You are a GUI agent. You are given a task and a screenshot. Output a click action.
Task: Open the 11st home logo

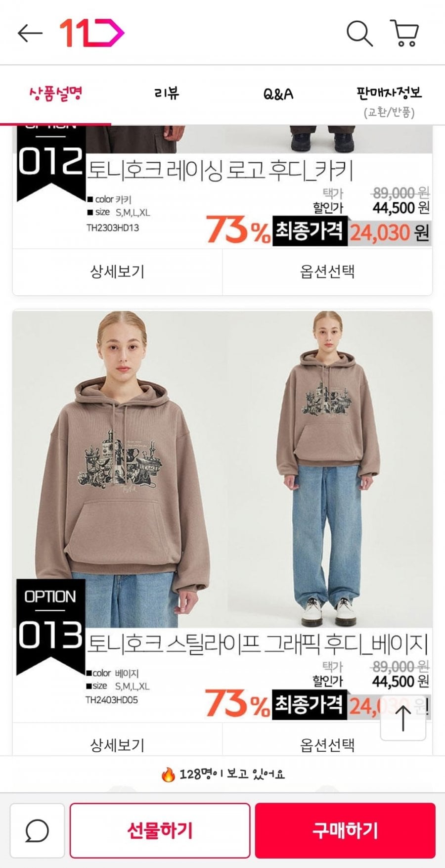92,33
